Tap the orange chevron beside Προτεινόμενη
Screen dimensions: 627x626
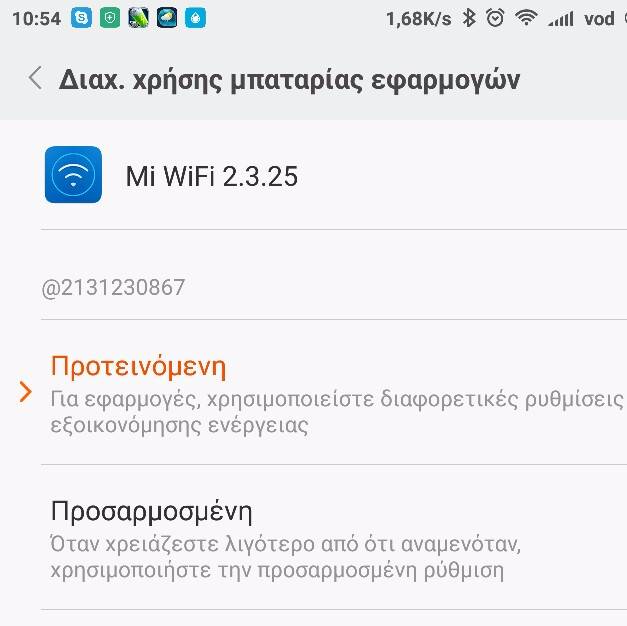[x=25, y=392]
